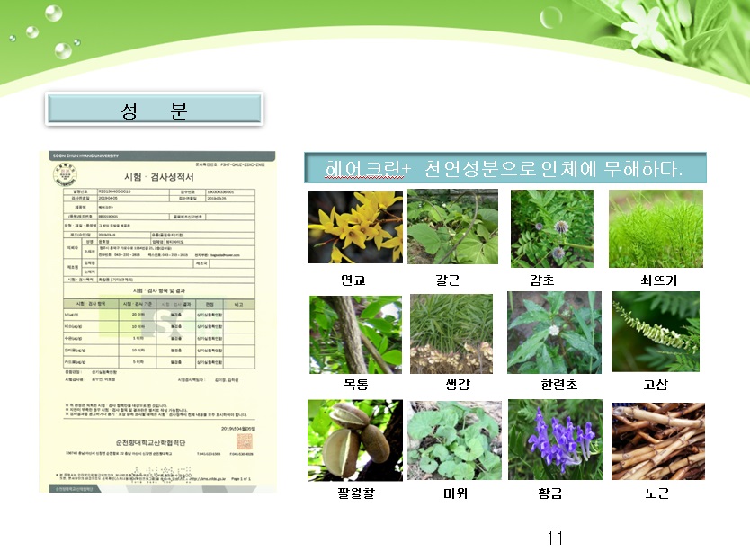Select the test certificate document image
Image resolution: width=750 pixels, height=560 pixels.
157,321
